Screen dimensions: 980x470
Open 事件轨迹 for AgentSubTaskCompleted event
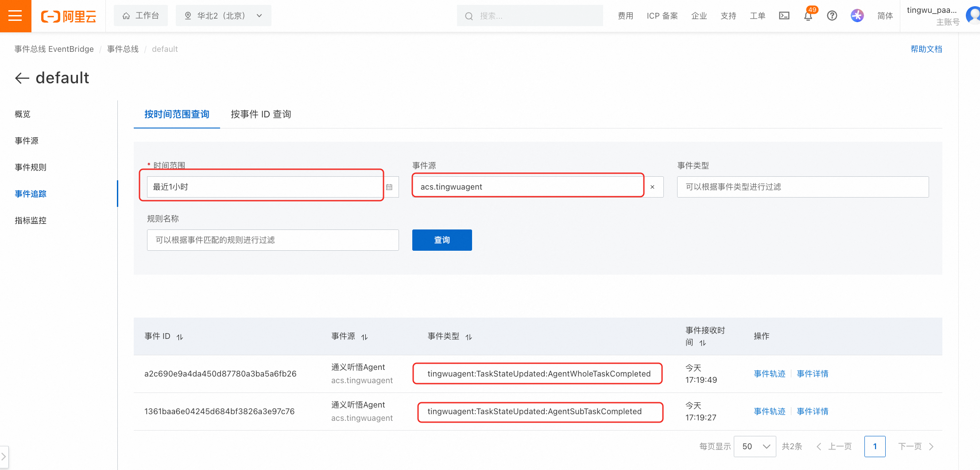(x=770, y=412)
